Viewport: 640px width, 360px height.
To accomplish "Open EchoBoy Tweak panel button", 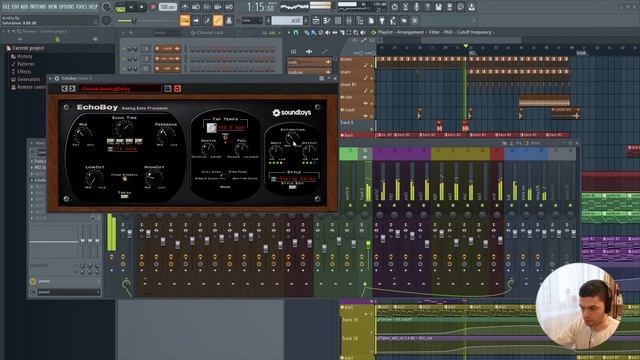I will (124, 197).
